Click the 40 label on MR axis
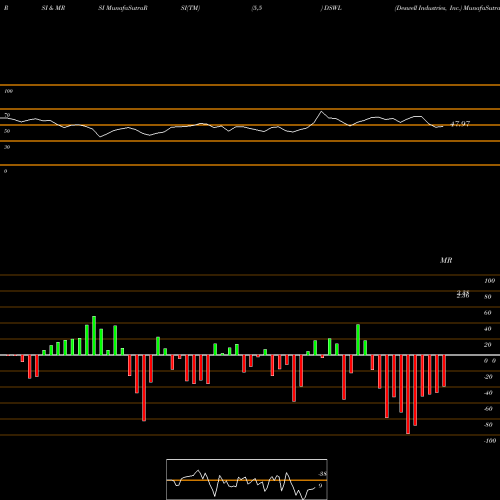This screenshot has height=500, width=500. click(x=487, y=329)
